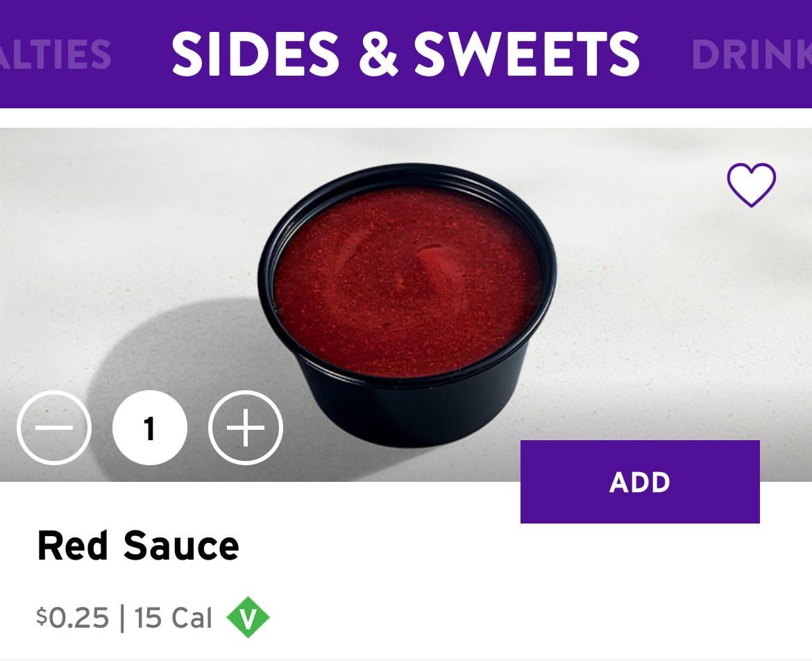Tap the partially visible DRINK category
Viewport: 812px width, 661px height.
point(751,54)
